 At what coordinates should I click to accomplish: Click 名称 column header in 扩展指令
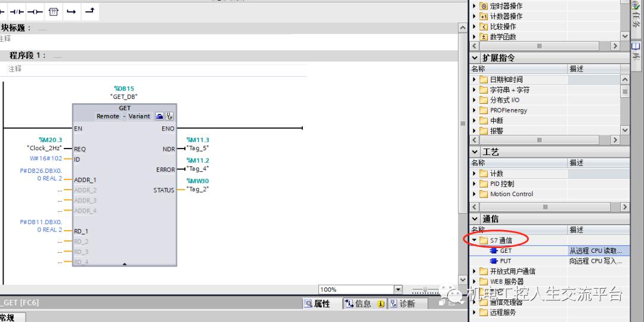coord(518,69)
